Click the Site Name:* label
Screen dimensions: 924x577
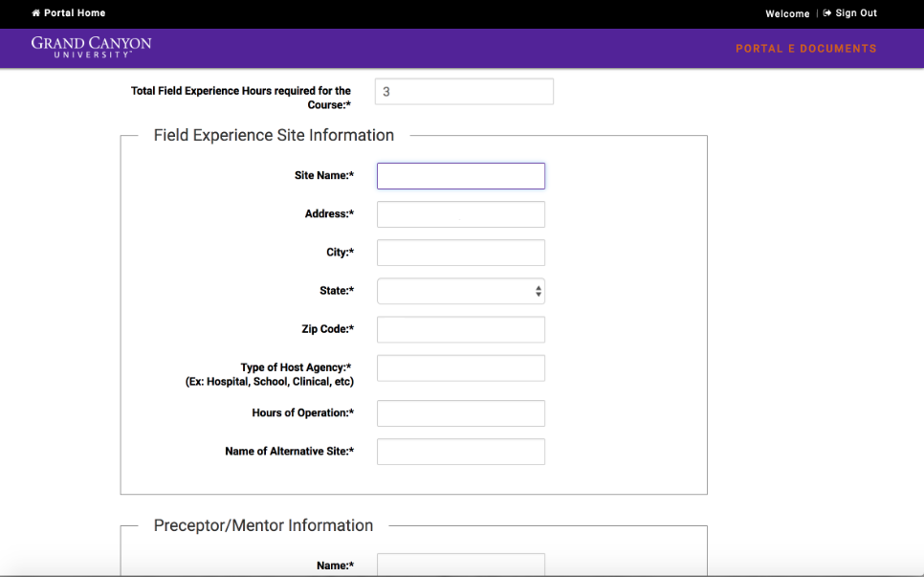324,176
